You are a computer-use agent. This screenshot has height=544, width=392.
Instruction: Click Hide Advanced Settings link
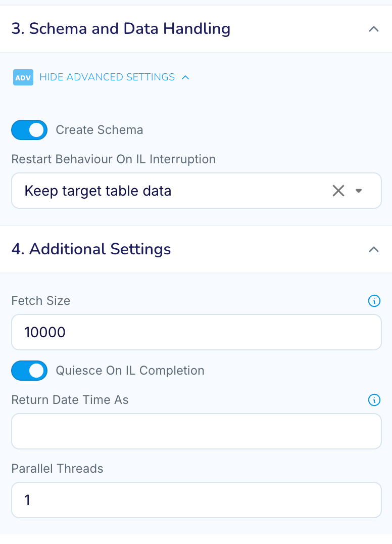(x=107, y=77)
